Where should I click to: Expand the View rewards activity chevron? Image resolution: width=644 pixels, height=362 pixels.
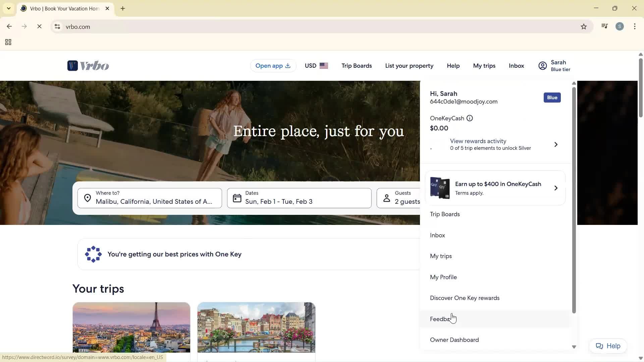pyautogui.click(x=556, y=144)
